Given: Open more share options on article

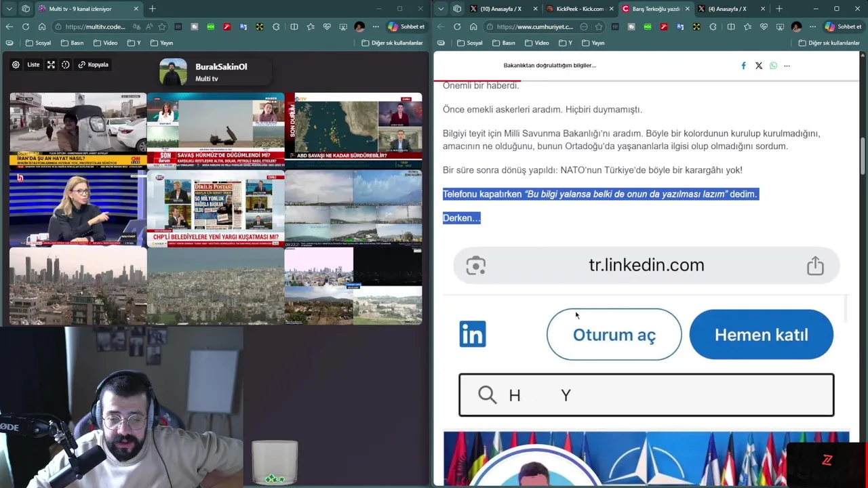Looking at the screenshot, I should coord(787,66).
